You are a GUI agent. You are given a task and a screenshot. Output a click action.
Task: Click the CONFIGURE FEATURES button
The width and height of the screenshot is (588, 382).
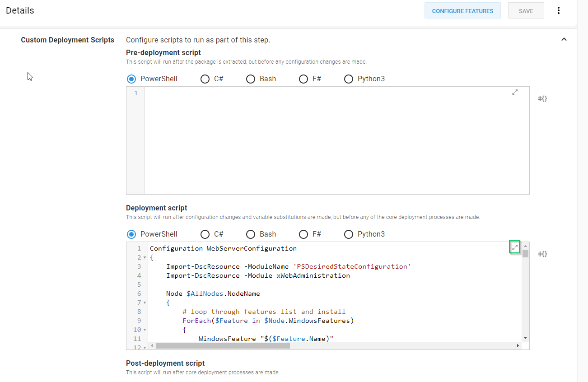(x=462, y=11)
